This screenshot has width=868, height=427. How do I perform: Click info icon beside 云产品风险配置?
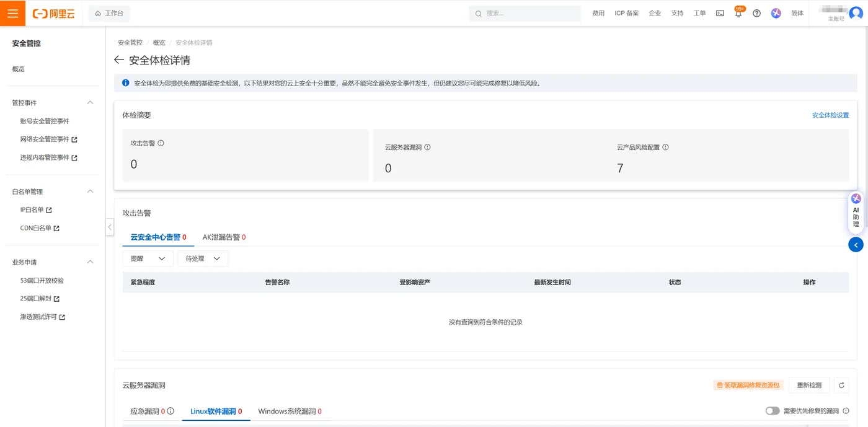pos(665,147)
